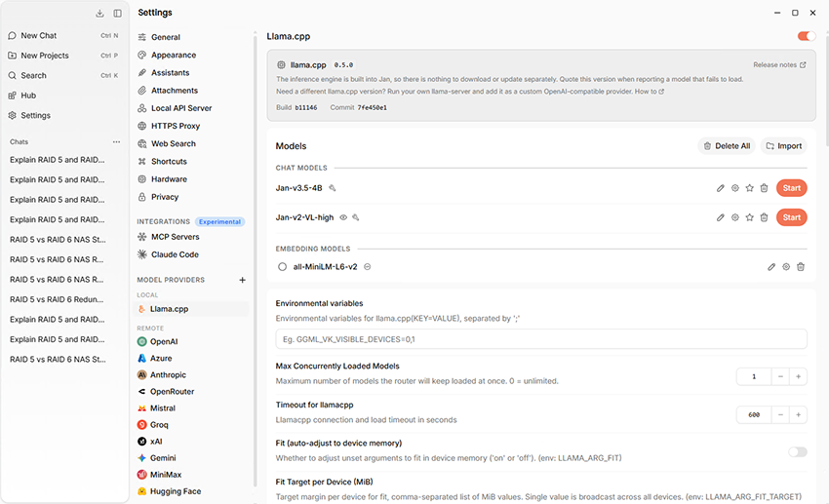
Task: Edit the Jan-v2-VL-high model
Action: 720,217
